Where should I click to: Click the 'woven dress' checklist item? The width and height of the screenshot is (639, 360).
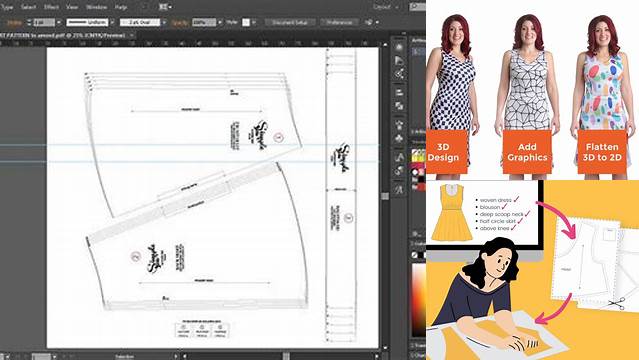point(496,200)
